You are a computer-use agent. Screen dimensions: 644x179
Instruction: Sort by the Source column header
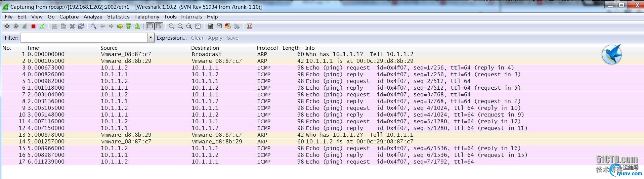coord(109,48)
